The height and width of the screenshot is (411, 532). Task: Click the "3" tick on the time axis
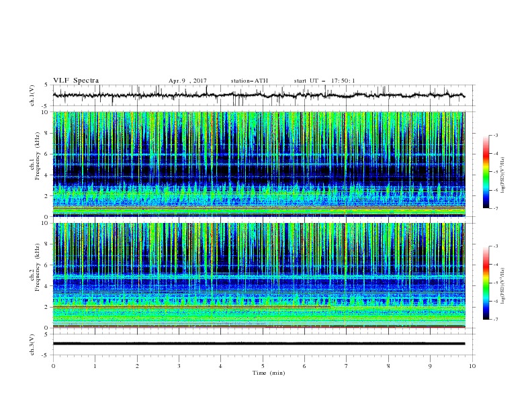coord(179,366)
